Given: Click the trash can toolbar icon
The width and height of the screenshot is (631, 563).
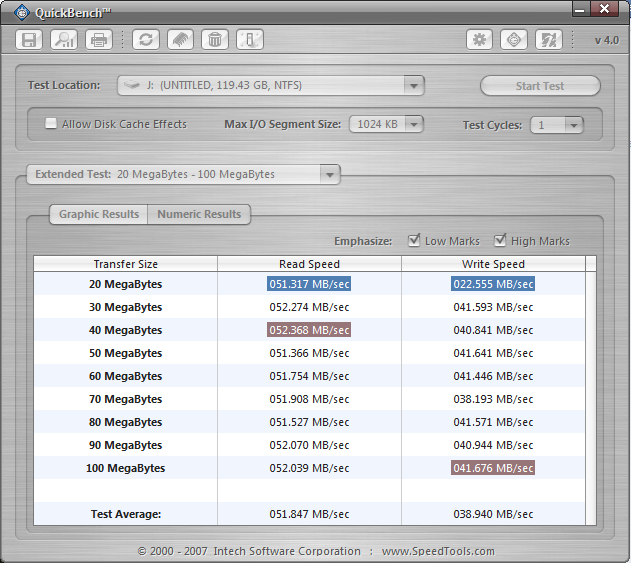Looking at the screenshot, I should click(x=213, y=40).
